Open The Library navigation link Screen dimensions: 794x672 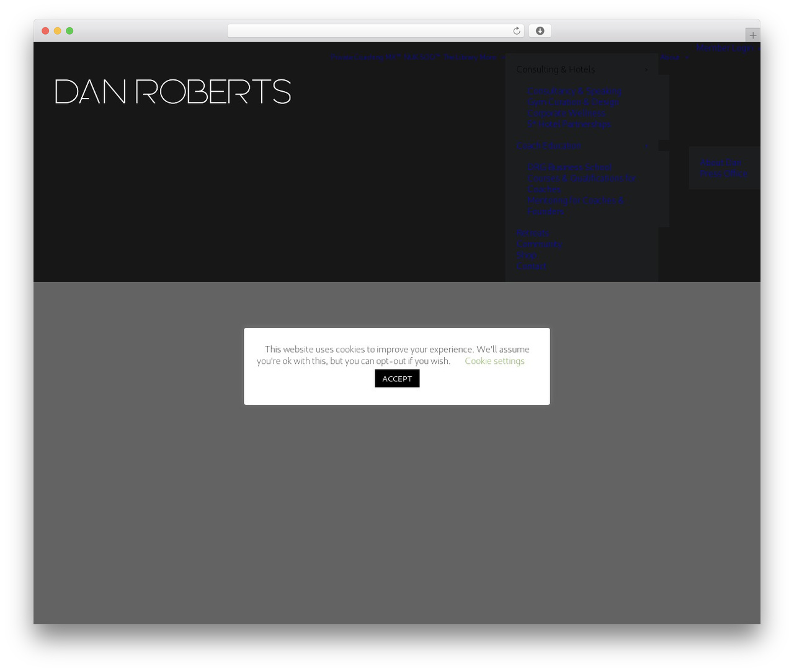pyautogui.click(x=461, y=57)
